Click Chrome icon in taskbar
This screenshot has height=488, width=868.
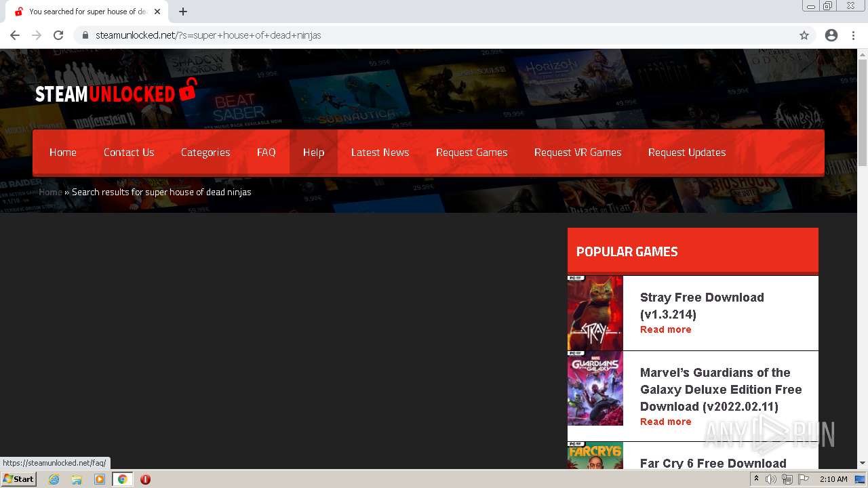(x=122, y=479)
